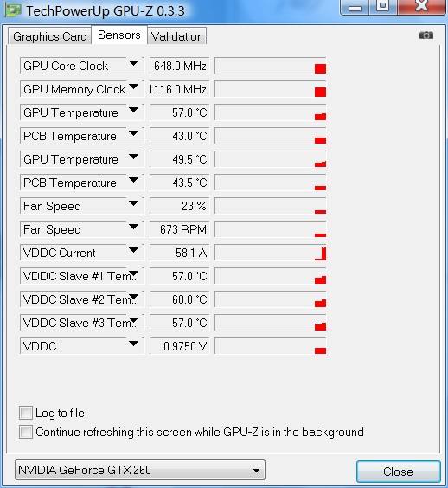The image size is (448, 488).
Task: Click the Close button
Action: click(x=398, y=472)
